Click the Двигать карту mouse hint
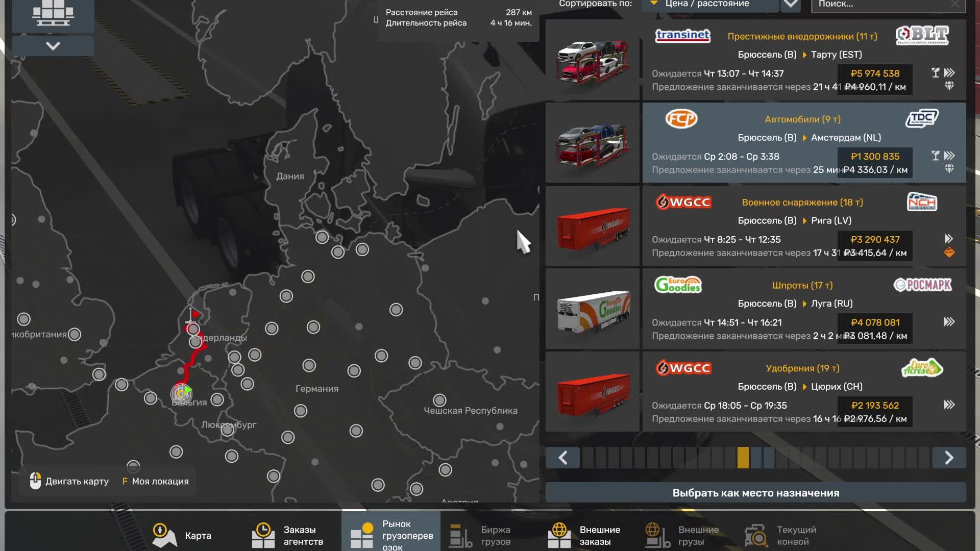The height and width of the screenshot is (551, 980). tap(69, 481)
